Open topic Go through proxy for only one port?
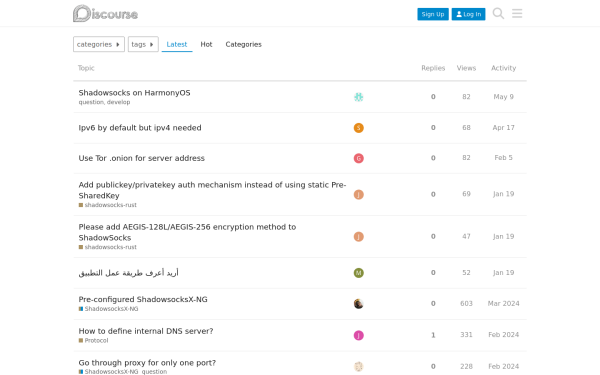This screenshot has width=600, height=375. (147, 363)
